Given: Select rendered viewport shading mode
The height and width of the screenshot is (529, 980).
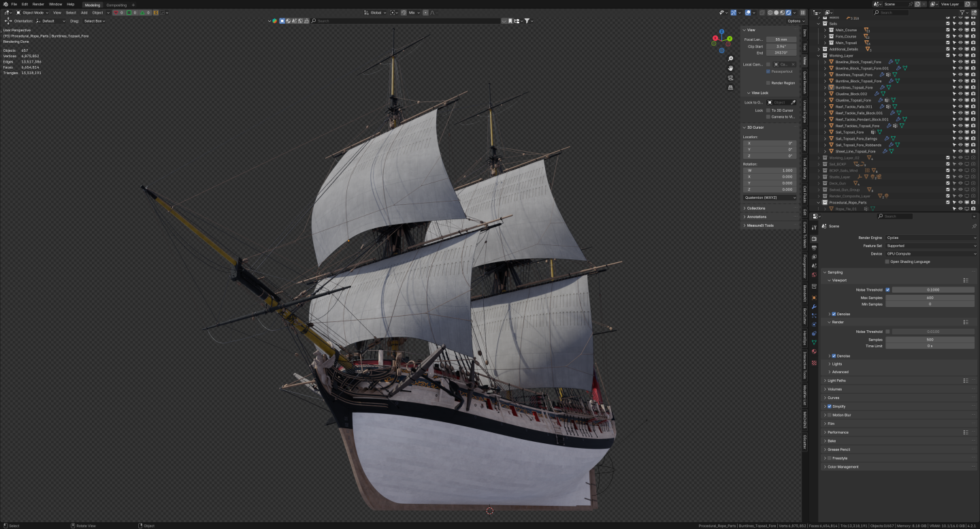Looking at the screenshot, I should click(x=789, y=12).
